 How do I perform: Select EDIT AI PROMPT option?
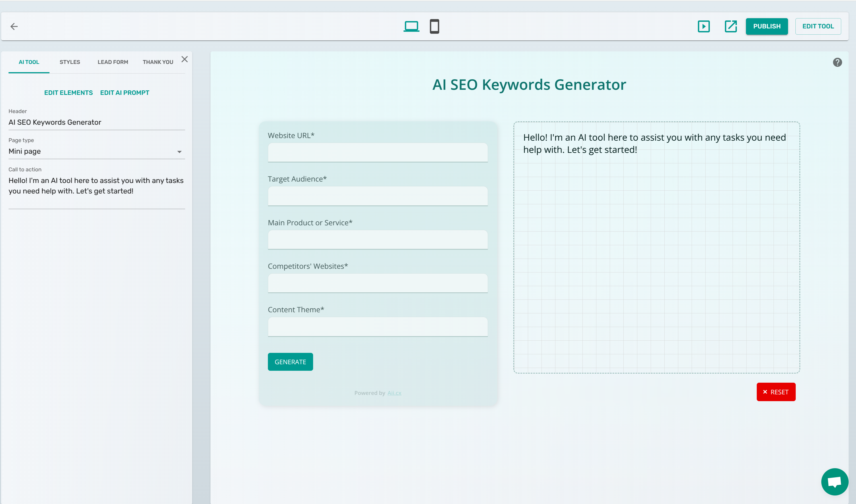click(125, 93)
